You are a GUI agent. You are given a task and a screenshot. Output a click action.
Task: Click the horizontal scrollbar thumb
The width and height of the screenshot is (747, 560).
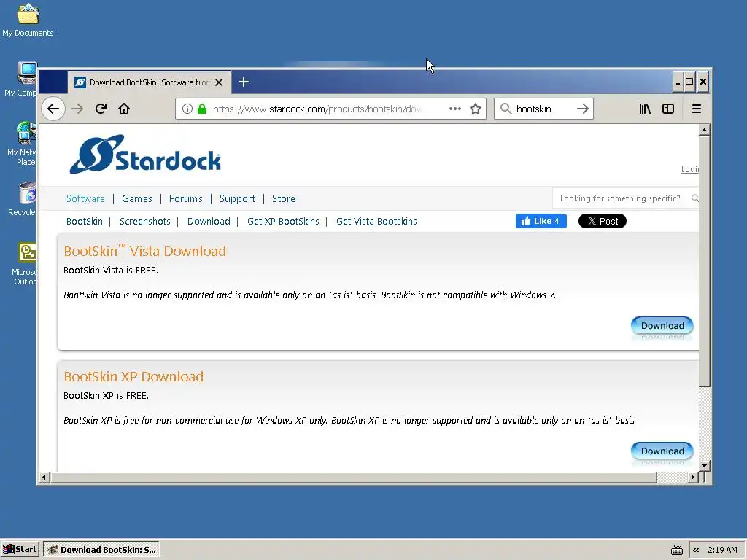(x=353, y=477)
